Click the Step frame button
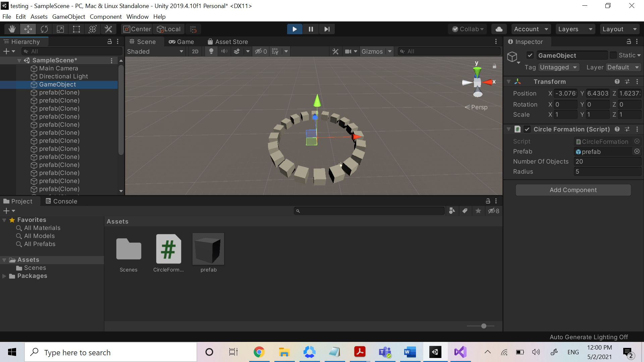The width and height of the screenshot is (644, 362). 327,29
